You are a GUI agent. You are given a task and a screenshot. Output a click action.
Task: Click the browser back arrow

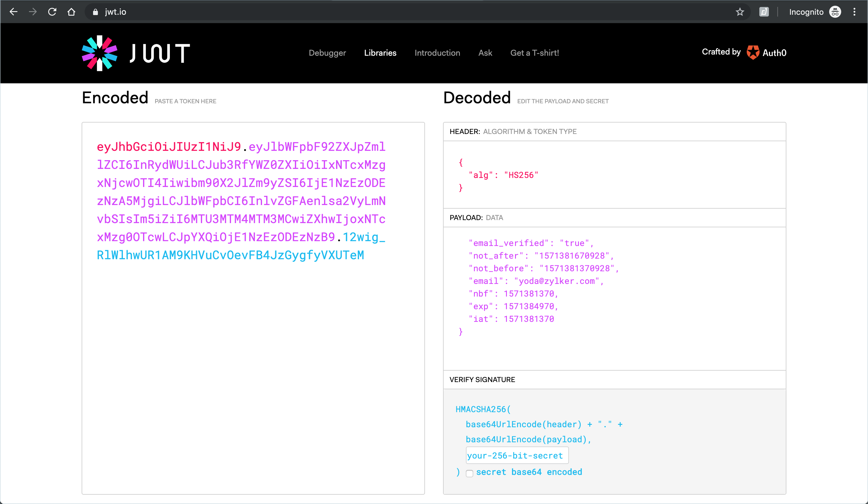coord(14,12)
